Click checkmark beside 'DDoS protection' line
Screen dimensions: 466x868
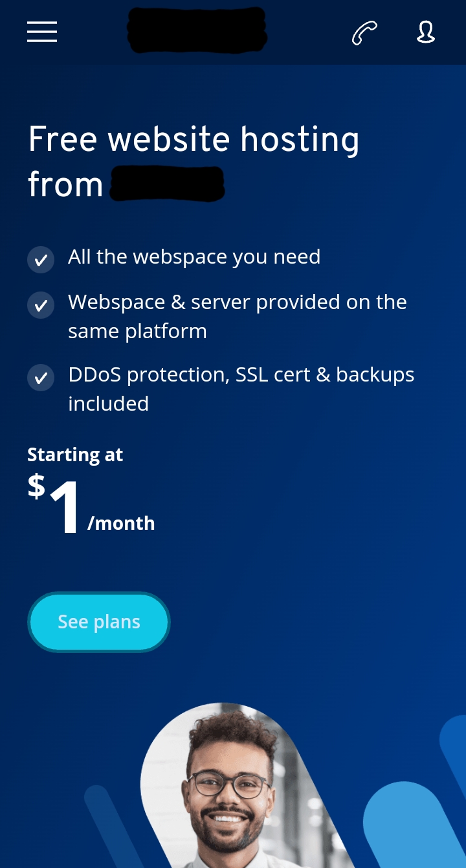click(x=41, y=378)
